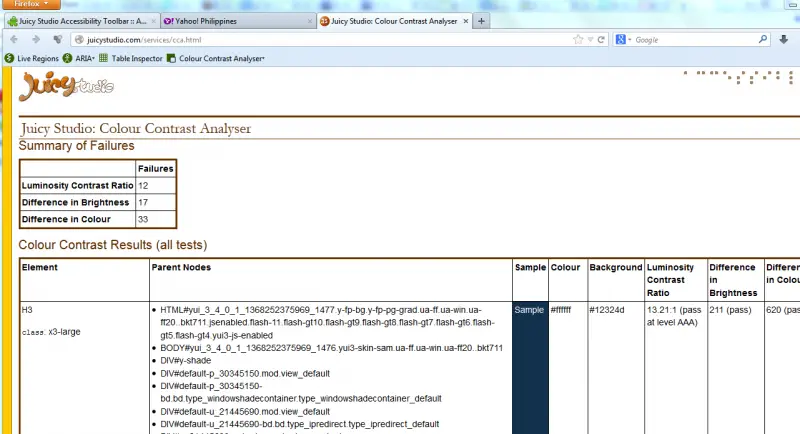The height and width of the screenshot is (434, 800).
Task: Close the Juicy Studio Accessibility Toolbar tab
Action: (x=154, y=21)
